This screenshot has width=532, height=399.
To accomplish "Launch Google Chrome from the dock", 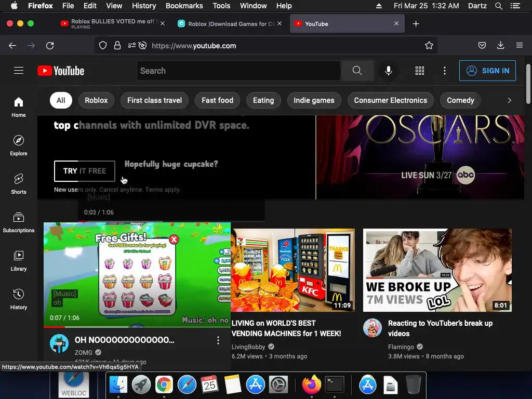I will (x=164, y=385).
